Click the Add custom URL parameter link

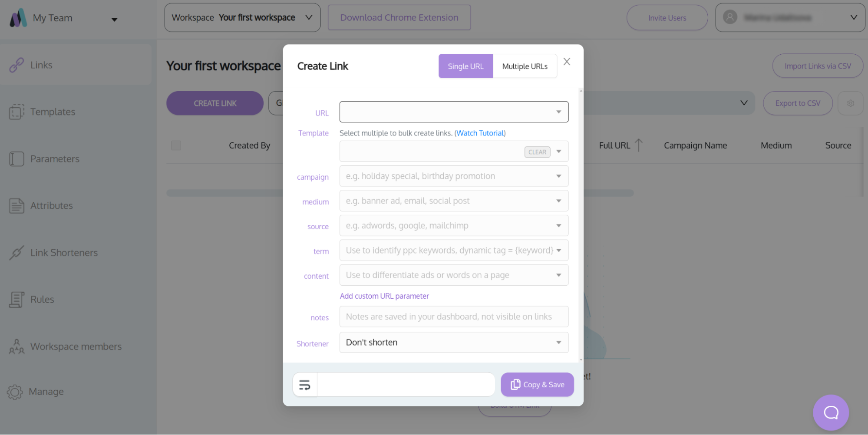[x=384, y=296]
